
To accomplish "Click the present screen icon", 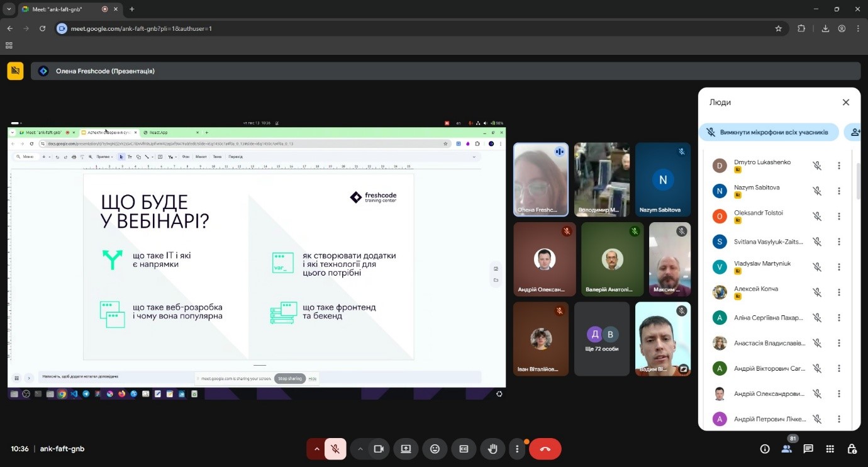I will [x=406, y=449].
